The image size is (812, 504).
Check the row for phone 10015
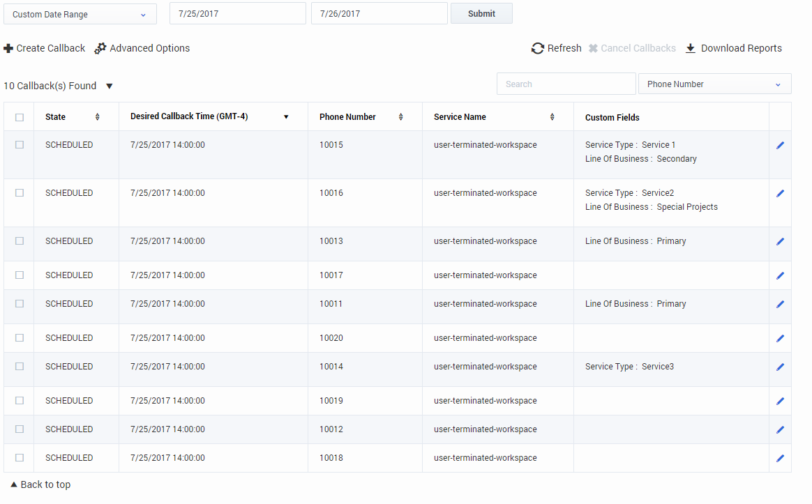[x=20, y=145]
